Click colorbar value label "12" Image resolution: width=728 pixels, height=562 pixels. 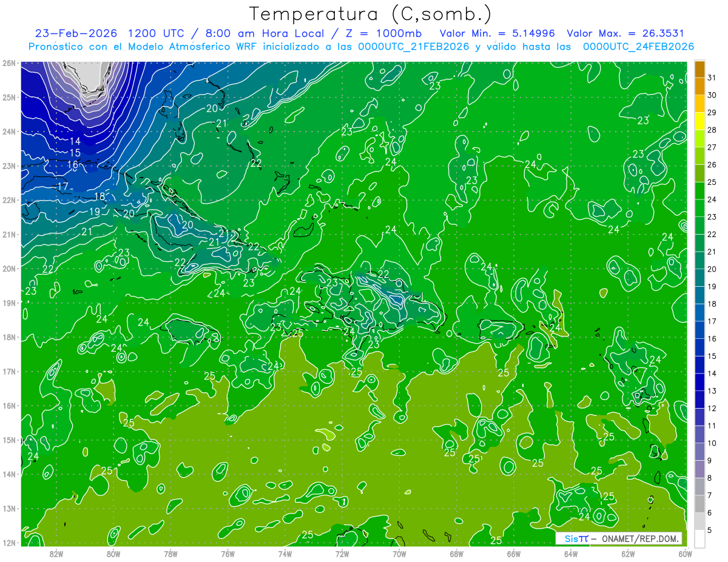pos(712,408)
